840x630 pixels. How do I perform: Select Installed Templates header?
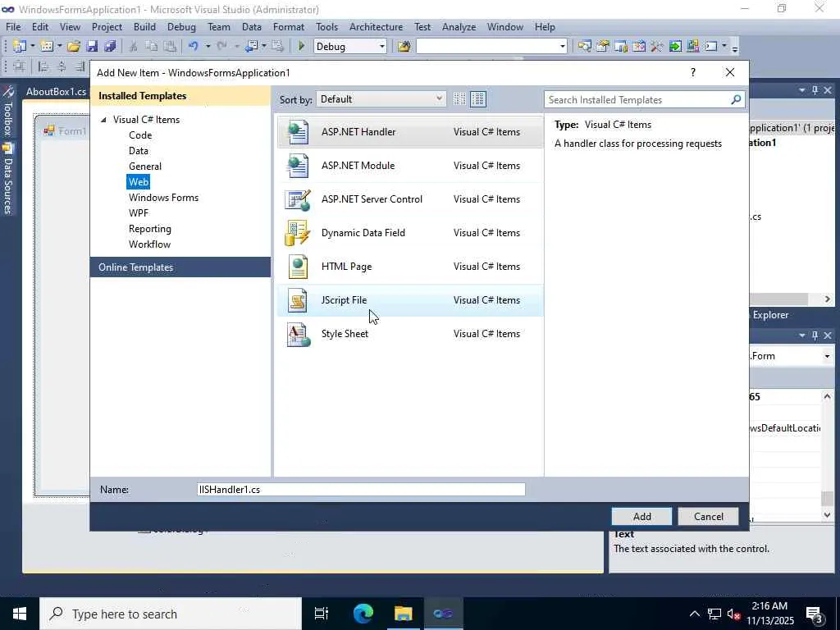point(180,96)
